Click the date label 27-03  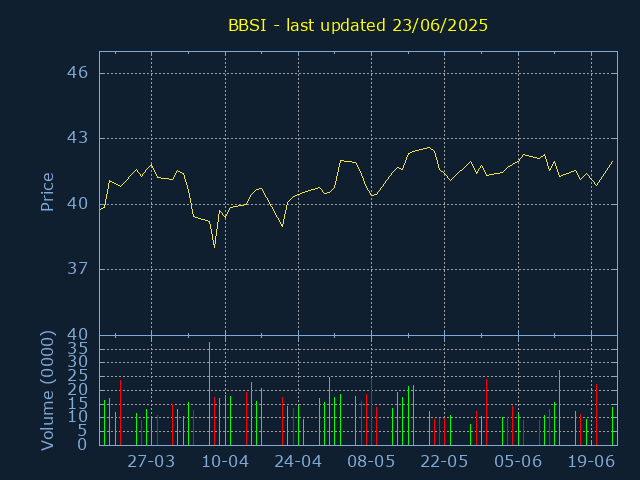(151, 462)
